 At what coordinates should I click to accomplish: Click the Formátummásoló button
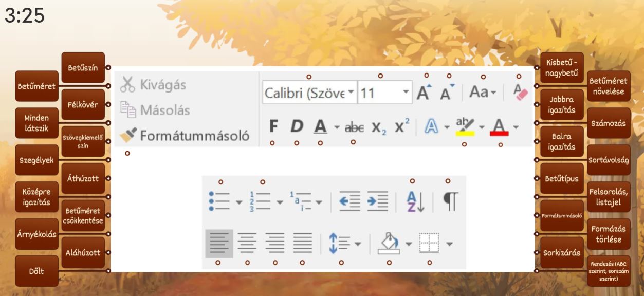pos(185,136)
